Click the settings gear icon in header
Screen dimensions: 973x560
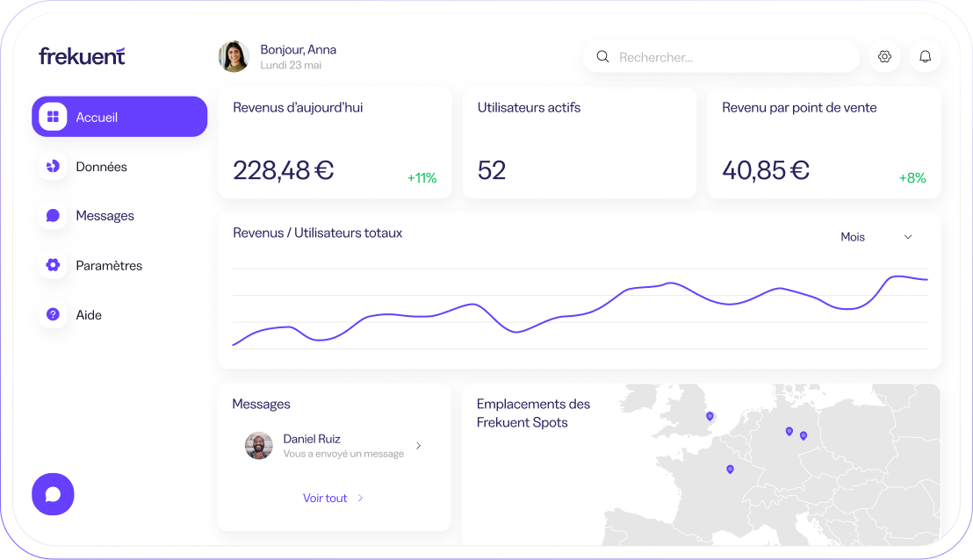click(x=884, y=57)
